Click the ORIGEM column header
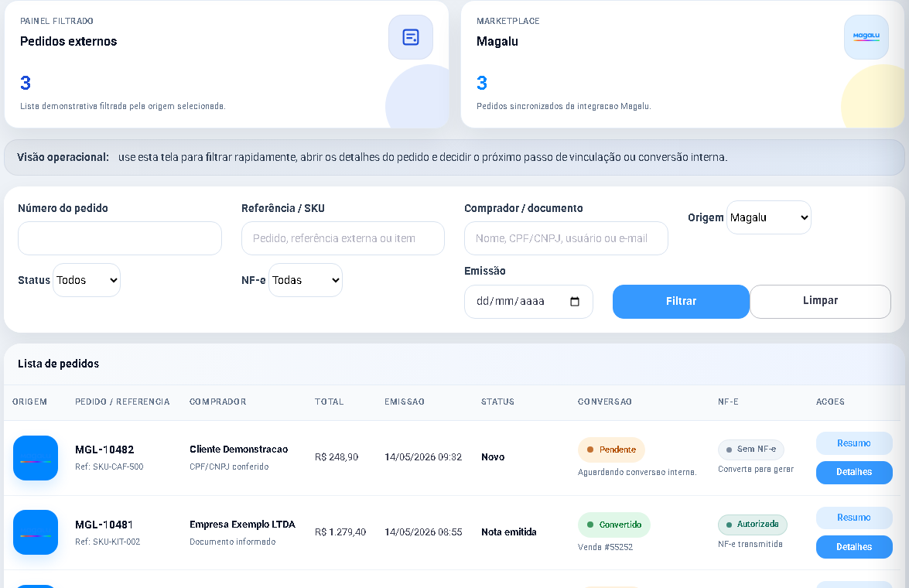This screenshot has height=588, width=909. tap(29, 402)
